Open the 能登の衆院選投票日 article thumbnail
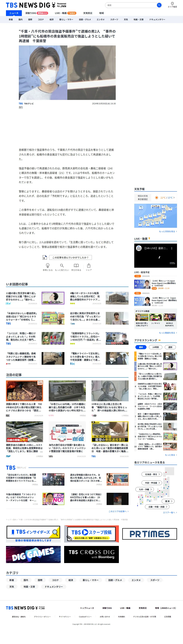 (x=110, y=432)
